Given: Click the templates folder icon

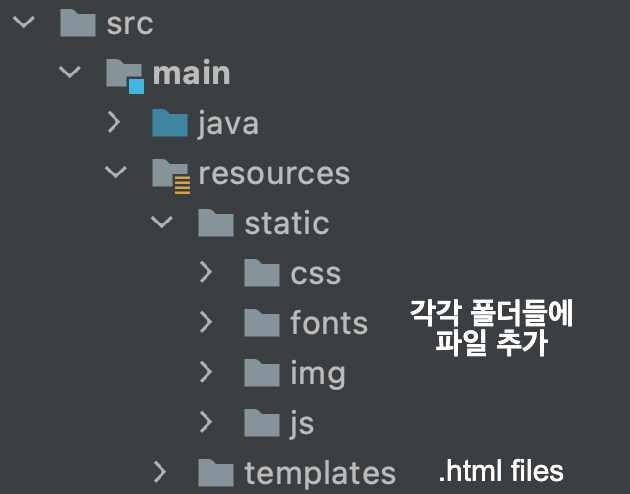Looking at the screenshot, I should click(216, 472).
